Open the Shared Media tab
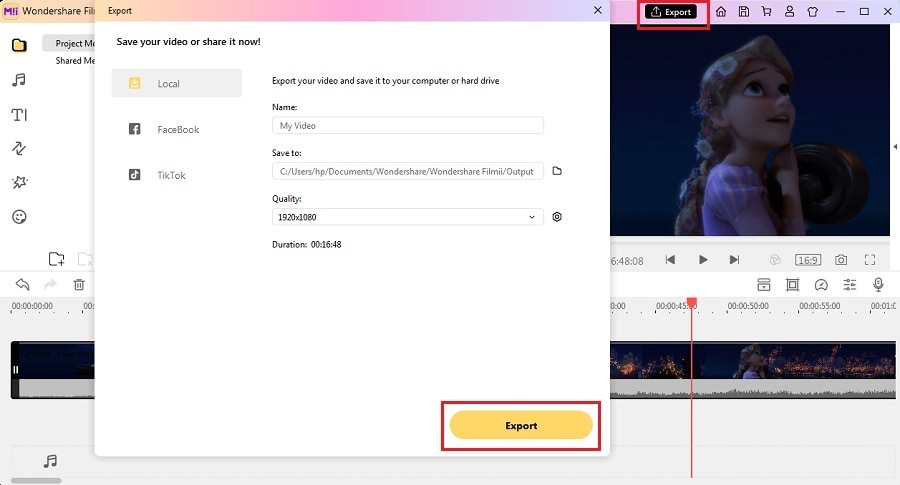Screen dimensions: 900x485 click(x=75, y=60)
